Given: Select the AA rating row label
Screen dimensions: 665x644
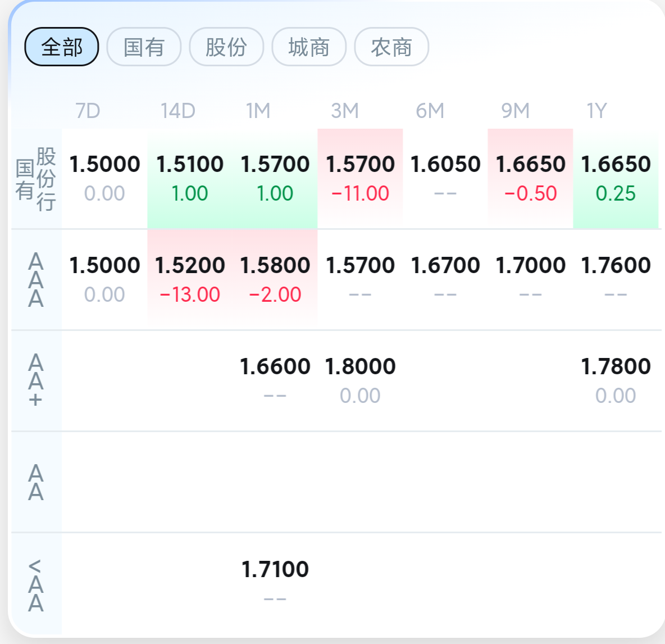Looking at the screenshot, I should click(x=36, y=482).
